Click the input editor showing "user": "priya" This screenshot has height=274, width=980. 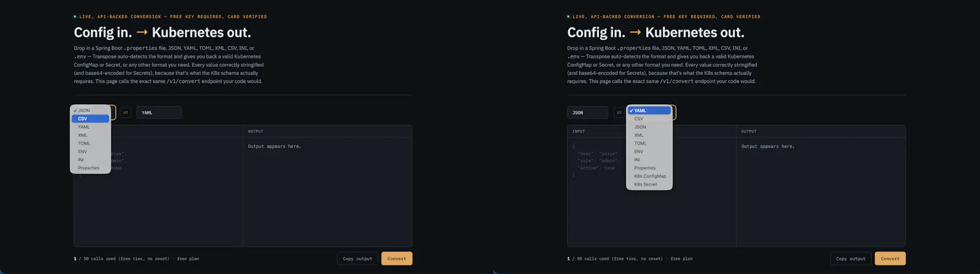(652, 192)
